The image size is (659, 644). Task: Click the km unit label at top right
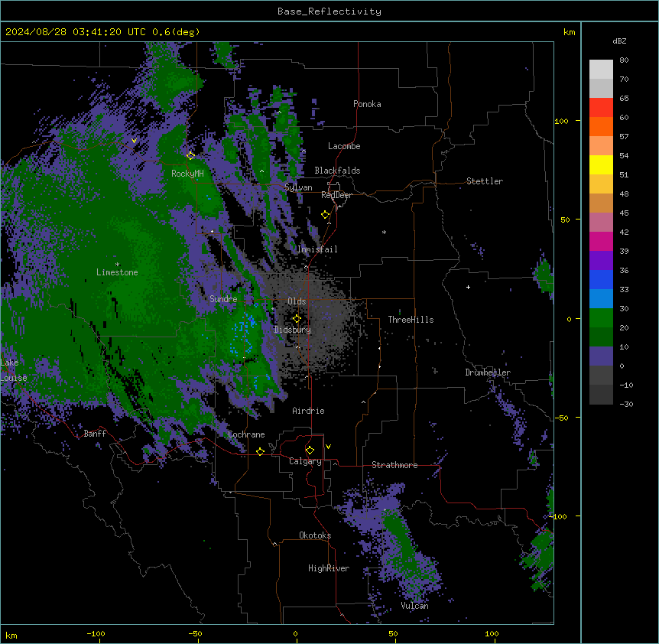(x=569, y=32)
